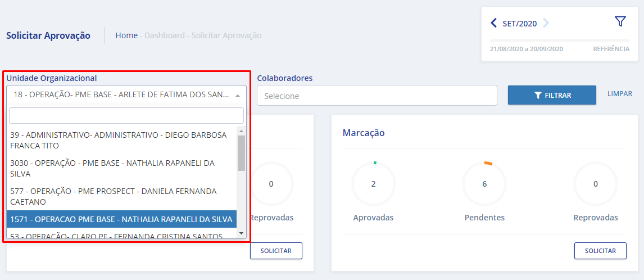
Task: Pick highlighted 1571 - OPERACAO PME BASE option
Action: (121, 219)
